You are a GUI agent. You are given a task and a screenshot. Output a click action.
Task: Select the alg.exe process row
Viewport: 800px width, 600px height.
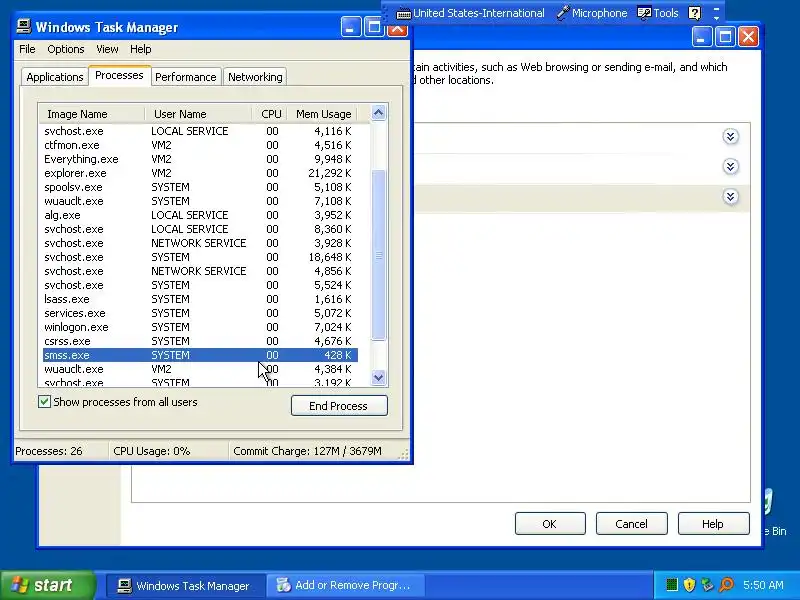(x=200, y=215)
